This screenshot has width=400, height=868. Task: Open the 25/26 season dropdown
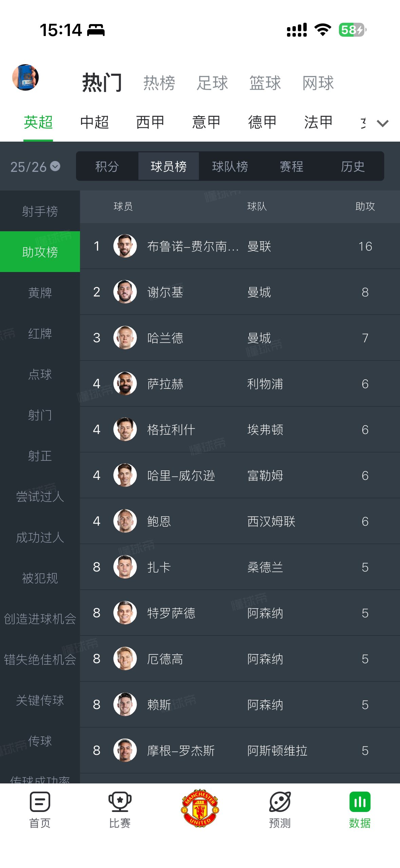[x=35, y=167]
